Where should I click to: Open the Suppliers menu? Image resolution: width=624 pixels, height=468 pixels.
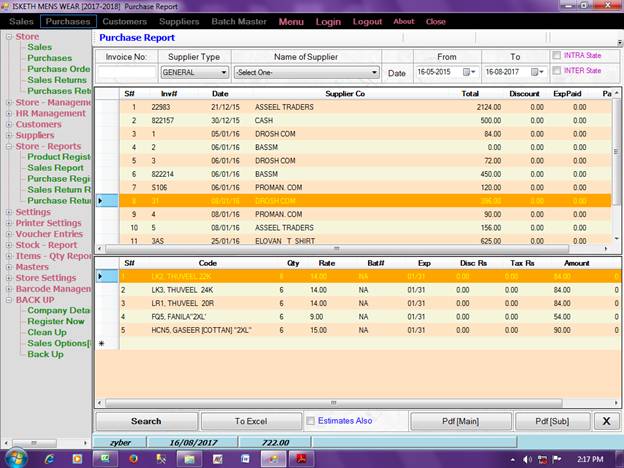point(180,21)
